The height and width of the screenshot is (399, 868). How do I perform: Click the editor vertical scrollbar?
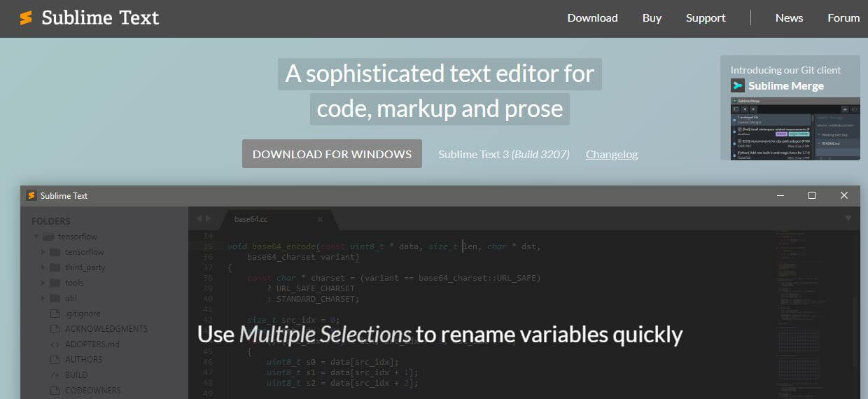click(856, 332)
